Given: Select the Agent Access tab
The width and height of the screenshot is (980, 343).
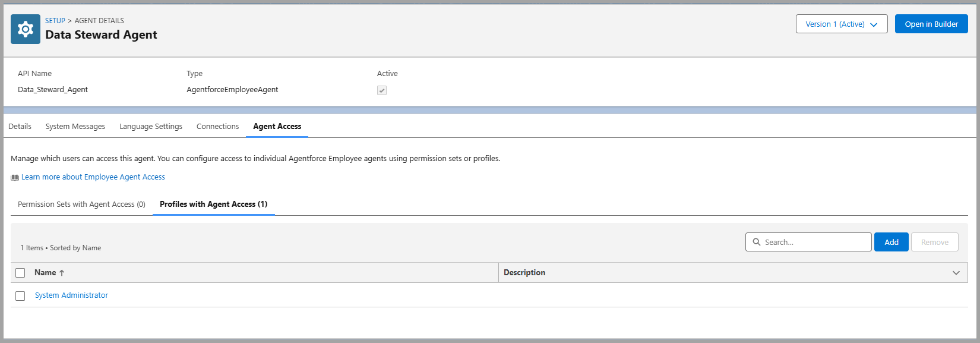Looking at the screenshot, I should tap(277, 126).
